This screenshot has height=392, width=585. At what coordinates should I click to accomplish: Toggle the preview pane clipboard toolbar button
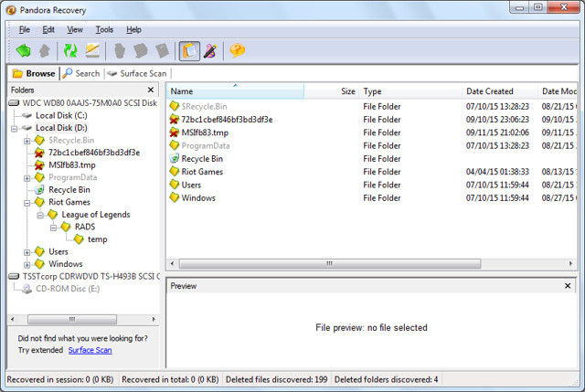pos(188,50)
